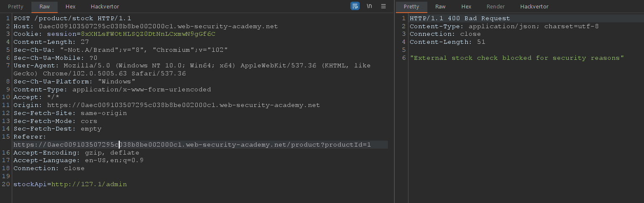Open the response Hackvertor tab
Viewport: 644px width, 203px height.
534,7
